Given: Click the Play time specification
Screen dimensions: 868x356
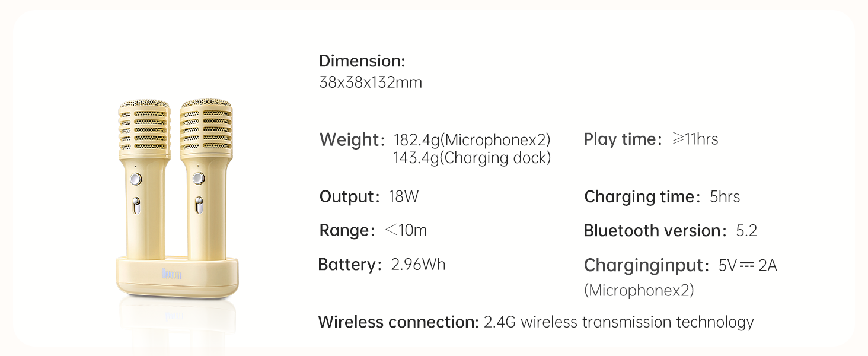Looking at the screenshot, I should click(x=650, y=139).
